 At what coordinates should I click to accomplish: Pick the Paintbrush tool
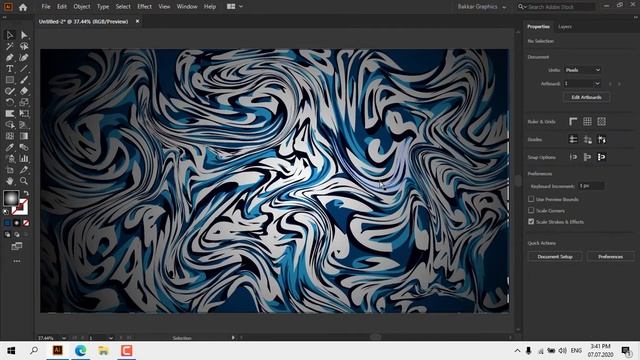(24, 80)
